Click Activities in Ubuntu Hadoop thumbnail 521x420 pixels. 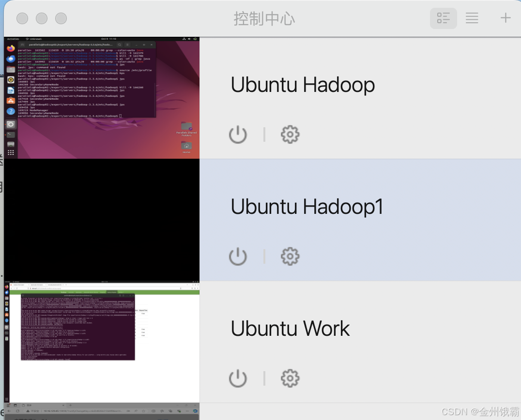pyautogui.click(x=13, y=39)
